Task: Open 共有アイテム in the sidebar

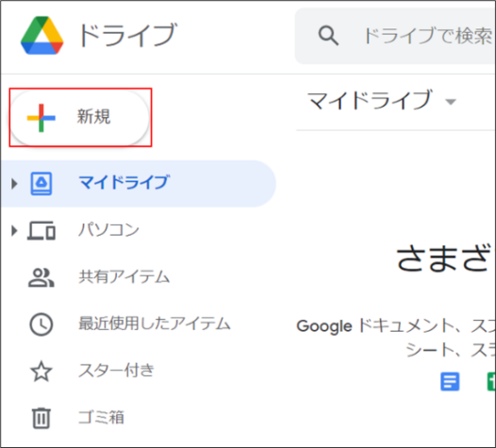Action: tap(124, 277)
